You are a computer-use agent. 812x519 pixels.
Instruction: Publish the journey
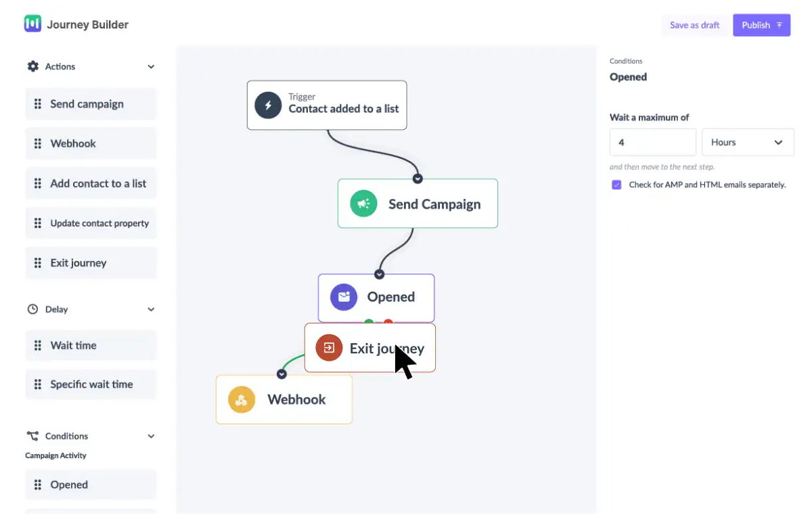tap(761, 24)
